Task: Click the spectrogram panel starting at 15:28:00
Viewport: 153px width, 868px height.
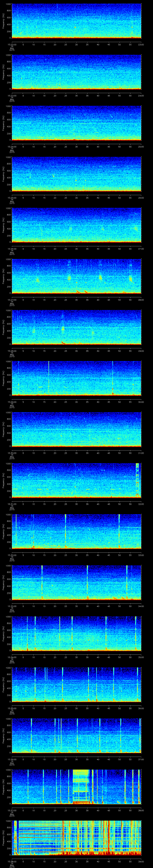Action: [77, 327]
